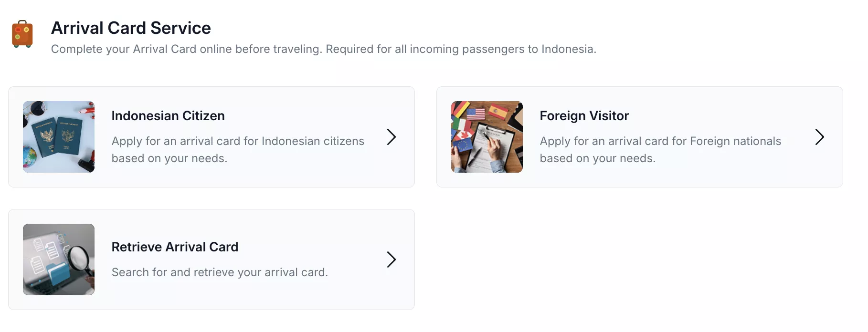
Task: Click the Foreign Visitor description text
Action: [x=660, y=149]
